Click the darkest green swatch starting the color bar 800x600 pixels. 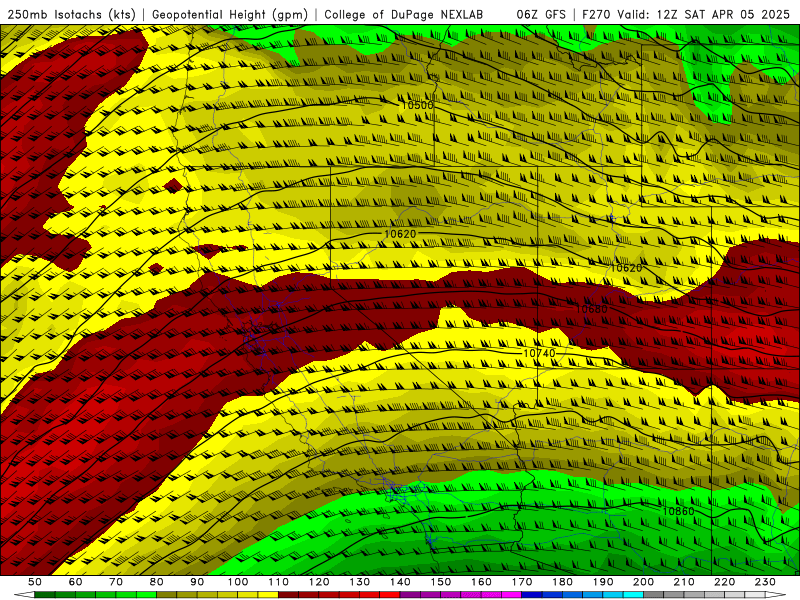(x=45, y=595)
